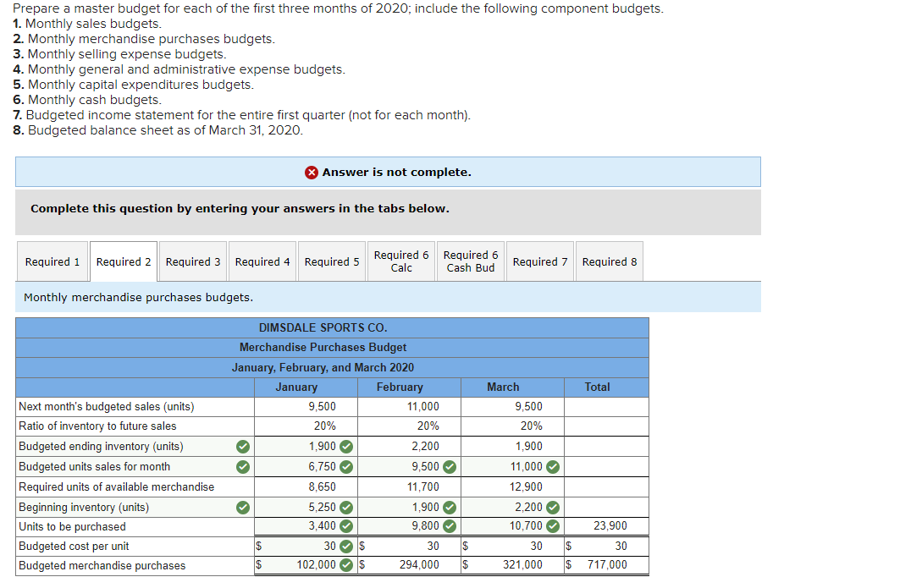Image resolution: width=922 pixels, height=588 pixels.
Task: Select Total merchandise purchases cell 717,000
Action: (x=607, y=565)
